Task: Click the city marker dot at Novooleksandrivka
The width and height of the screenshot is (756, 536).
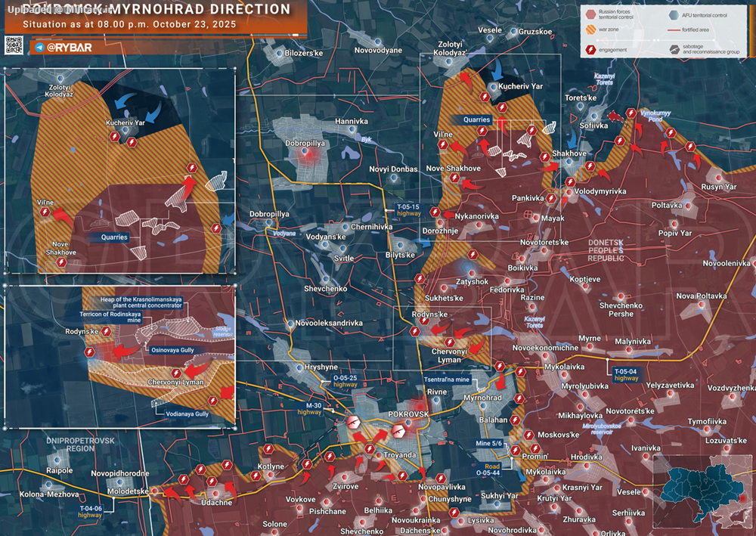Action: 292,324
